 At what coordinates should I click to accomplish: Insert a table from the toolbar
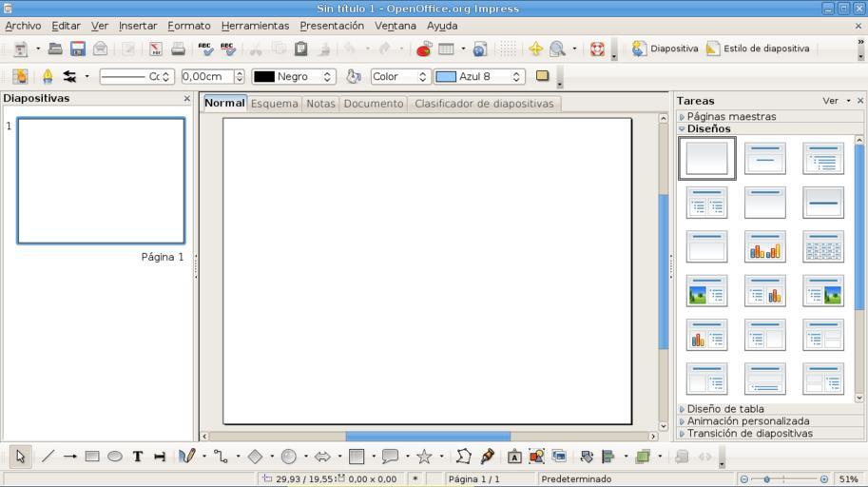(446, 49)
